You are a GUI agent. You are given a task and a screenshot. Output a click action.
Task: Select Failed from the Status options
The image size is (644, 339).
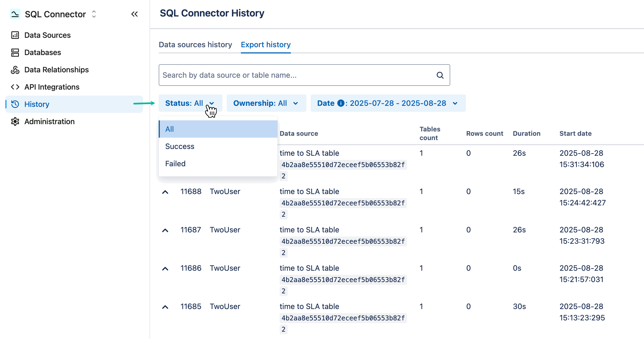175,163
